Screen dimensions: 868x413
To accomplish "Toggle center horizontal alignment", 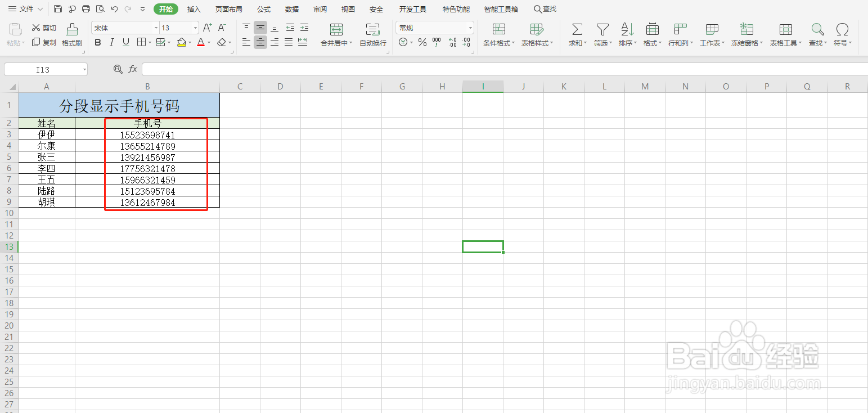I will click(260, 42).
